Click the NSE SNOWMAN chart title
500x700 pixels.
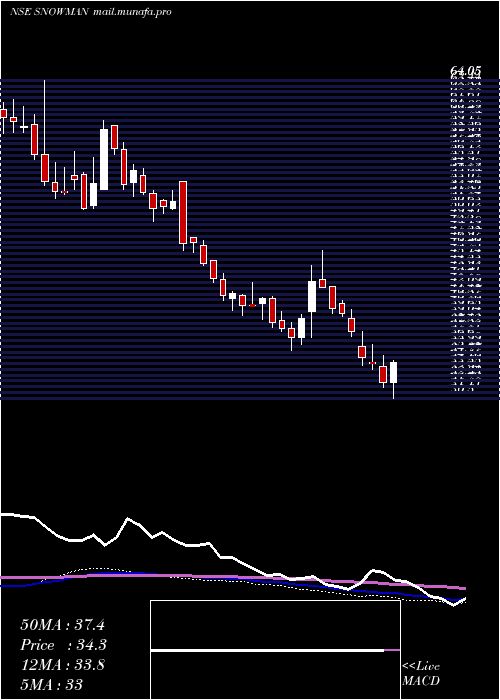coord(50,12)
